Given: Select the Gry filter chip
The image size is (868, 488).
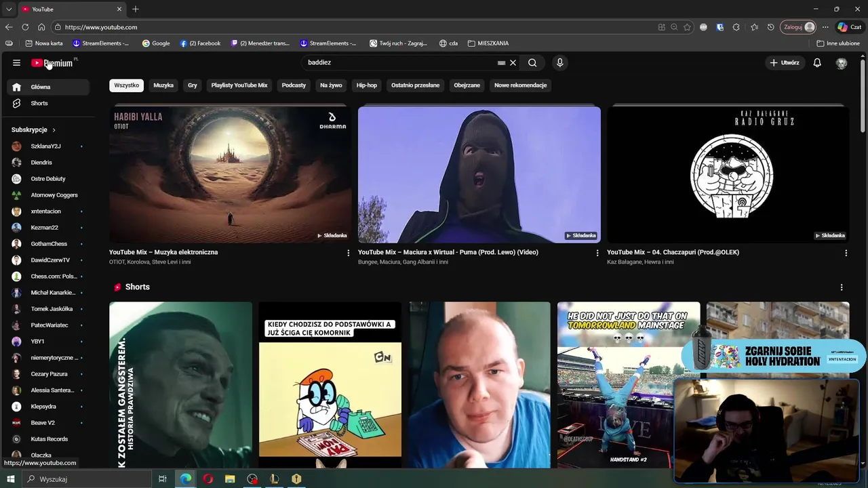Looking at the screenshot, I should pyautogui.click(x=193, y=85).
